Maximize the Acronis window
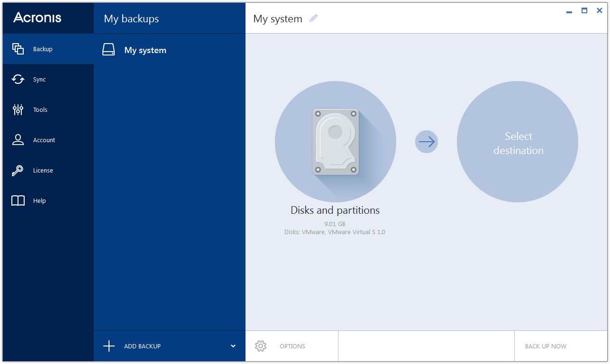 coord(584,10)
